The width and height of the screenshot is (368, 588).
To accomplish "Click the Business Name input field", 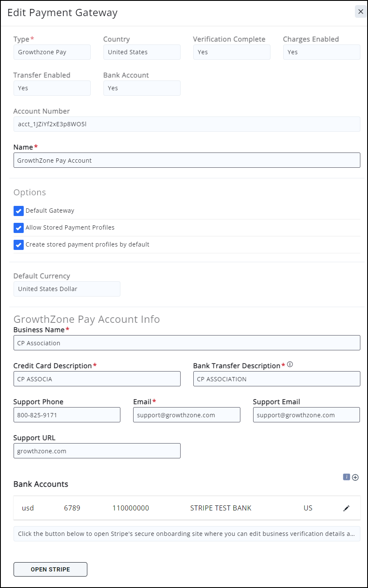I will click(187, 343).
